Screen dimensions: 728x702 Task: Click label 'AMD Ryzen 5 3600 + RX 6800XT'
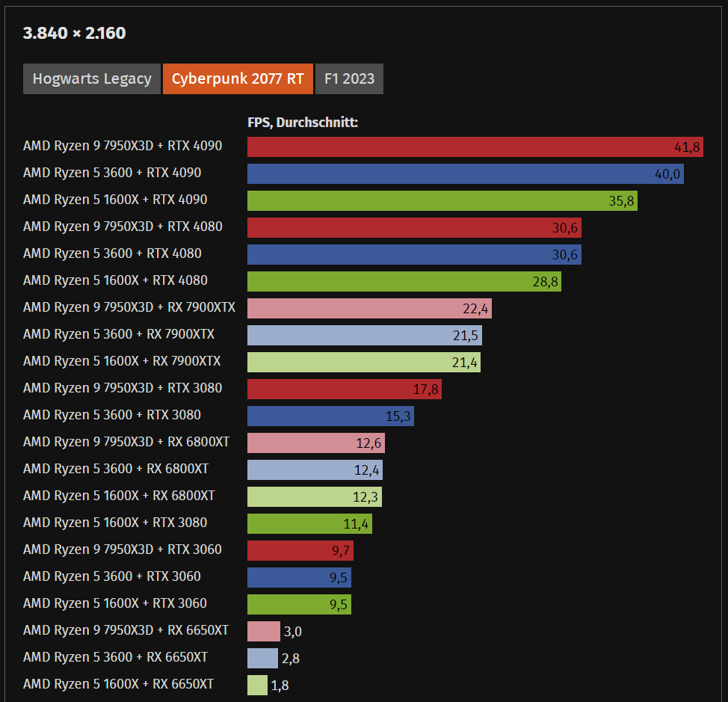pos(116,469)
